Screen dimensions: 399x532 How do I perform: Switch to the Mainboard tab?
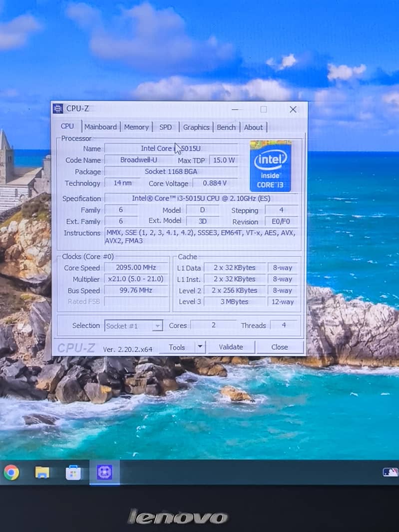100,127
